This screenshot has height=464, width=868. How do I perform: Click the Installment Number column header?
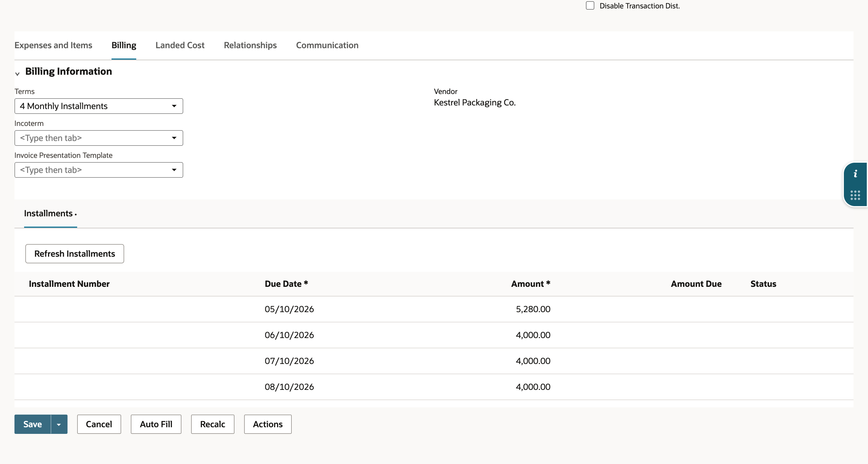(x=69, y=284)
